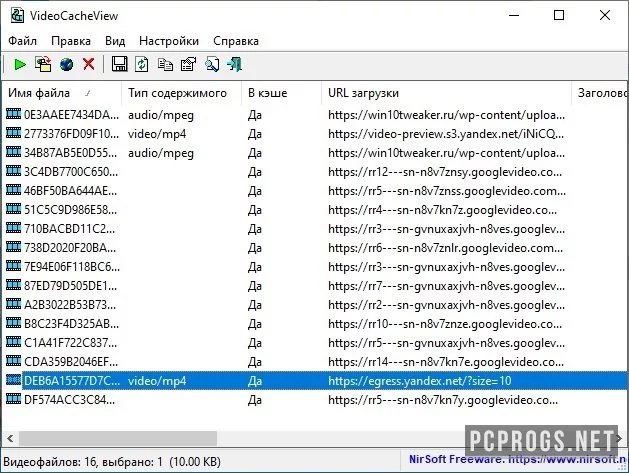
Task: Click film icon of 3C4DB7700C650 row
Action: coord(13,171)
